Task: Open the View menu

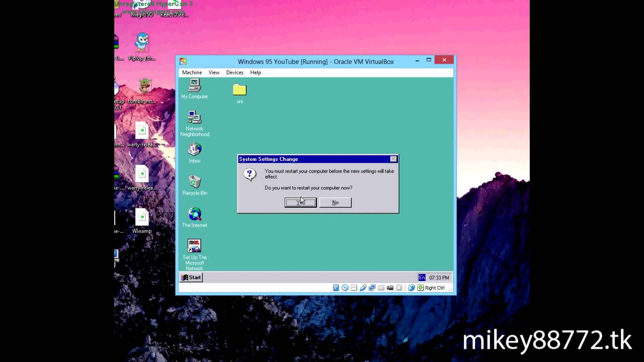Action: click(x=214, y=72)
